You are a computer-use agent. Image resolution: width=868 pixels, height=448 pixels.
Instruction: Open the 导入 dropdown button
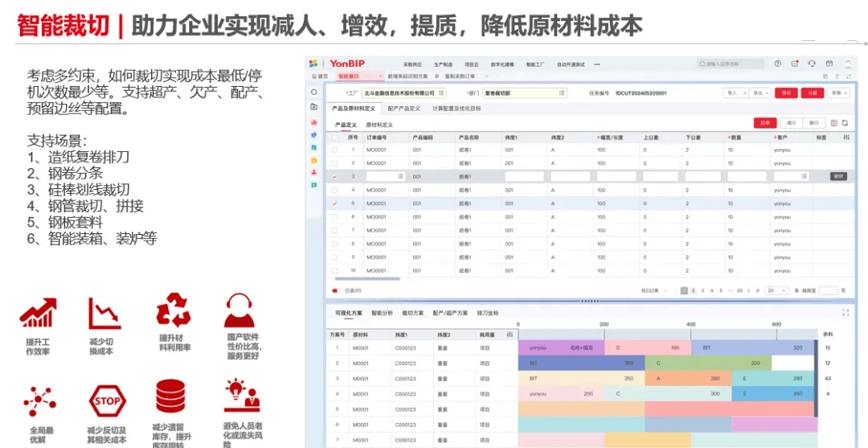(735, 93)
